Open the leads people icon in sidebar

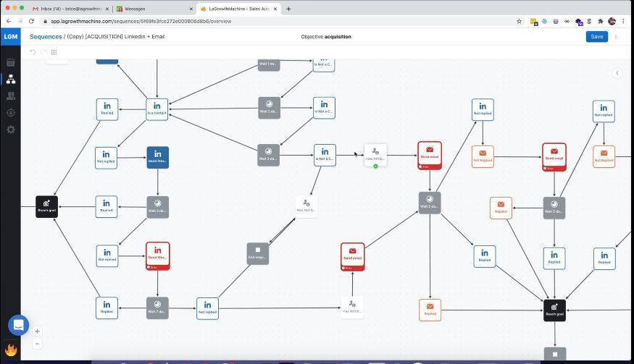coord(11,96)
